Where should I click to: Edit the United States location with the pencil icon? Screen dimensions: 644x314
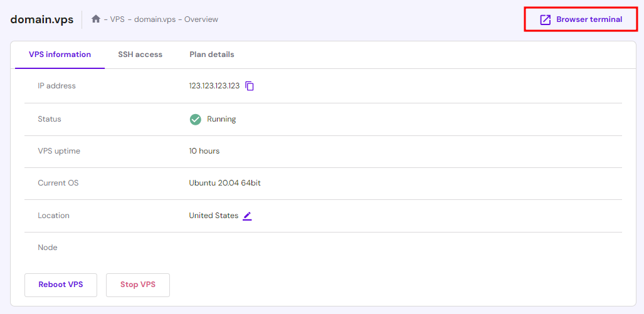point(247,216)
